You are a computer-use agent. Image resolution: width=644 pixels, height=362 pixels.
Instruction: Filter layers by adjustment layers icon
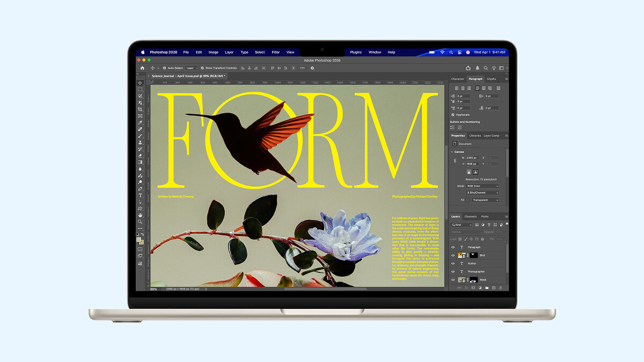[482, 225]
